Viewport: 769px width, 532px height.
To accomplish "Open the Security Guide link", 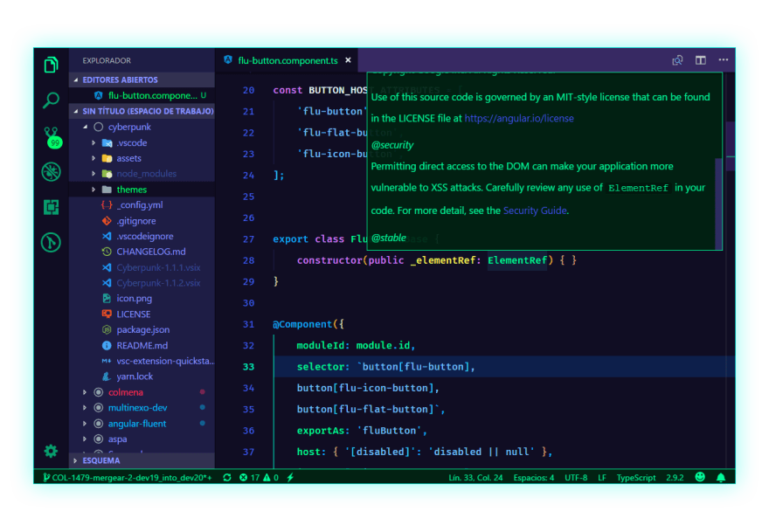I will pos(535,211).
